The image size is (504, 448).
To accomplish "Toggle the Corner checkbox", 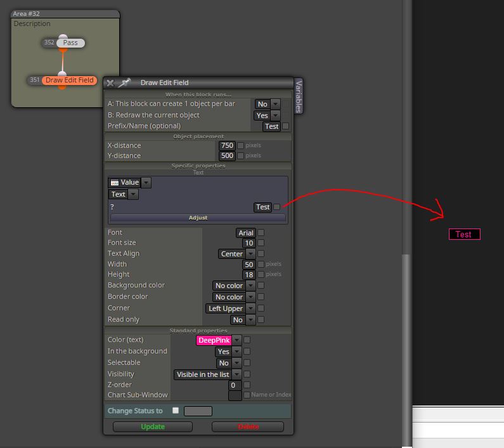I will point(261,308).
